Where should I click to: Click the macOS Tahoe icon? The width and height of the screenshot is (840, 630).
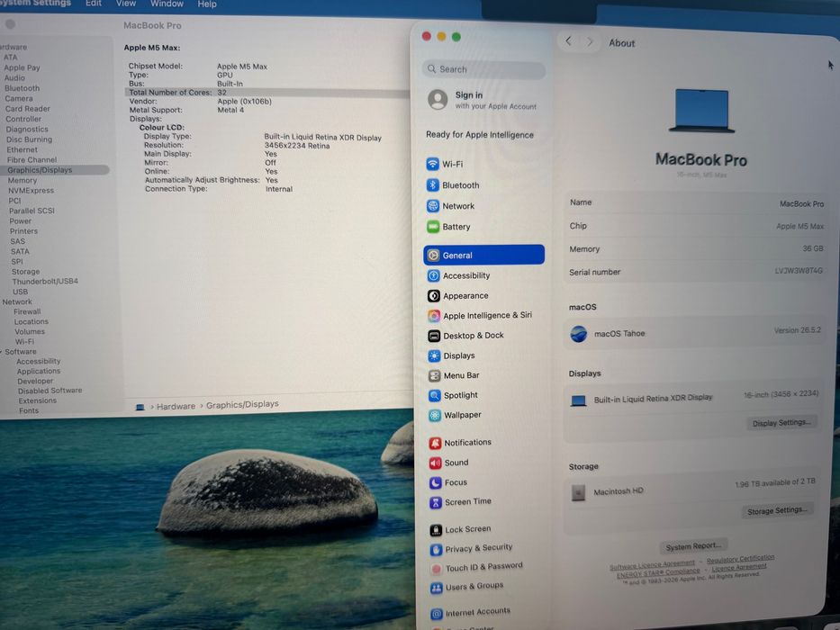coord(579,334)
